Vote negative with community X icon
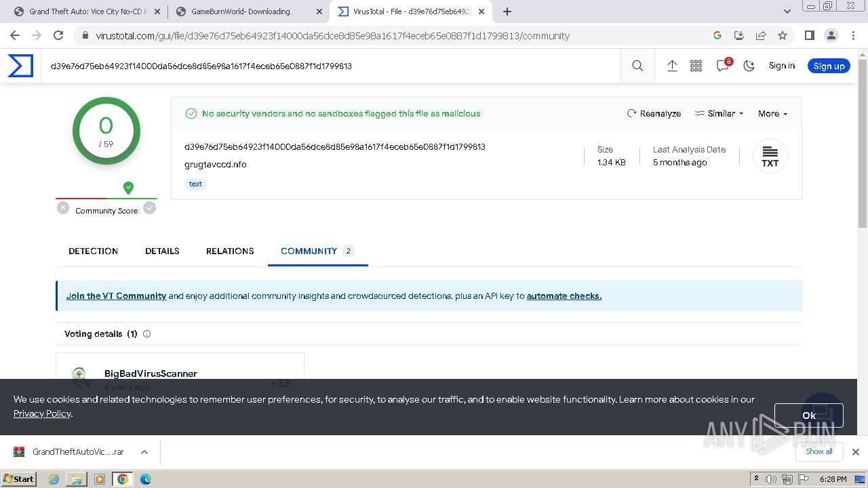The height and width of the screenshot is (488, 868). (x=63, y=208)
